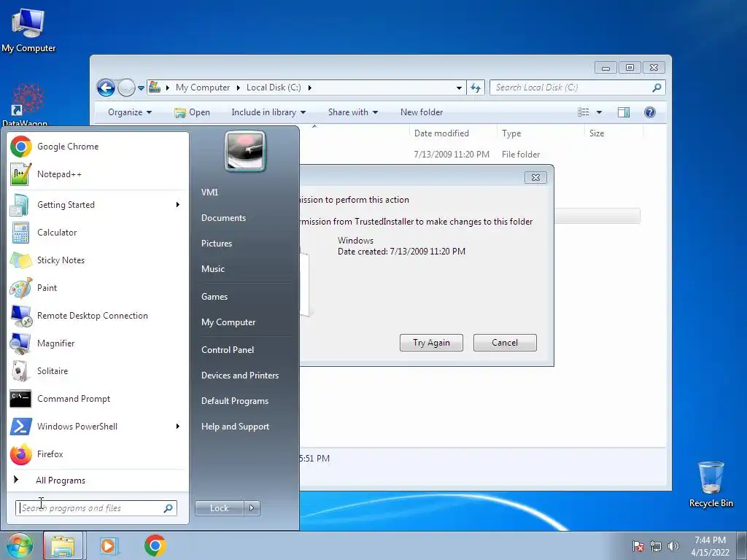The image size is (747, 560).
Task: Open shutdown options arrow next to Lock
Action: tap(252, 508)
